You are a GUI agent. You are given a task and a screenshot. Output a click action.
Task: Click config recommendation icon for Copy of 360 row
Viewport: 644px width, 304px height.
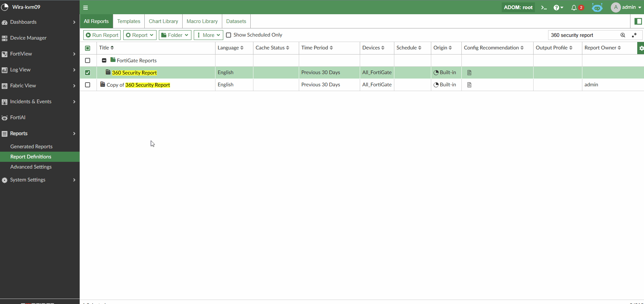(x=469, y=85)
